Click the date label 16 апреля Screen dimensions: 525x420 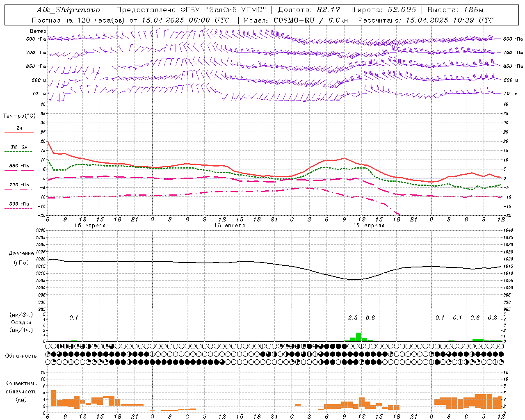pyautogui.click(x=229, y=226)
